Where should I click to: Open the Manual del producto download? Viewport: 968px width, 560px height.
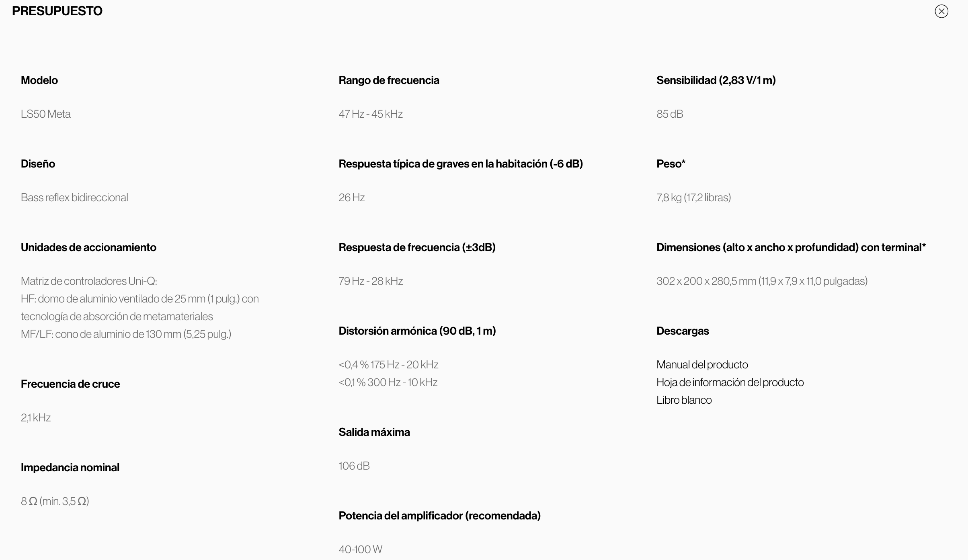point(702,365)
